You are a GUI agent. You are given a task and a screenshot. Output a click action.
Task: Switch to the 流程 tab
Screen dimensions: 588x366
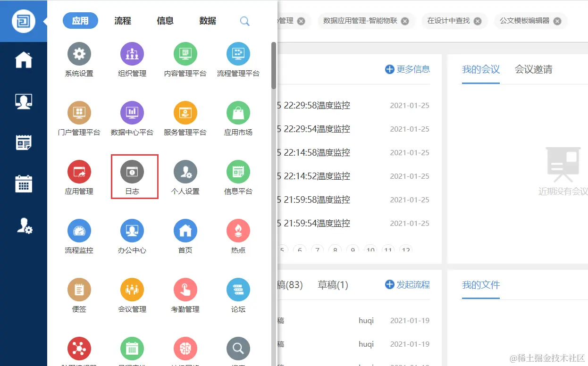pyautogui.click(x=123, y=21)
